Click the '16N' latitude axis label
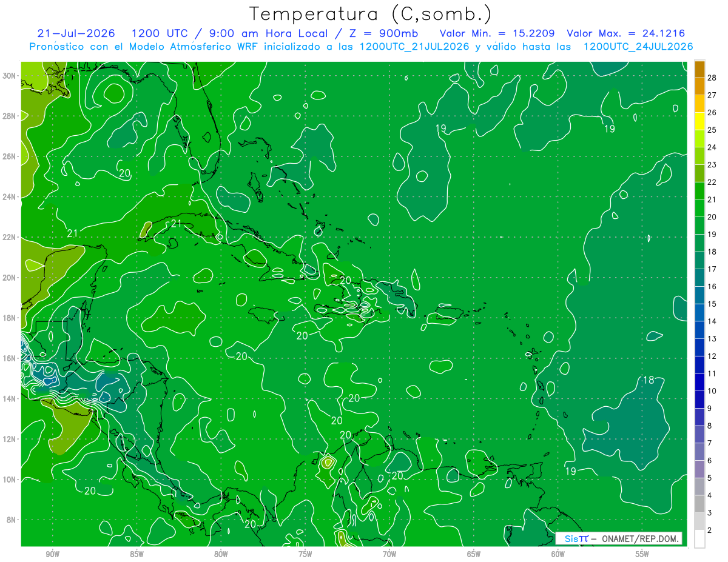Screen dimensions: 728x562 [x=9, y=358]
